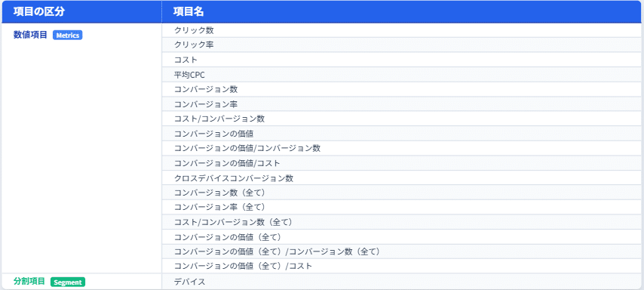Select the 数値項目 category label
Viewport: 644px width, 290px height.
(30, 35)
